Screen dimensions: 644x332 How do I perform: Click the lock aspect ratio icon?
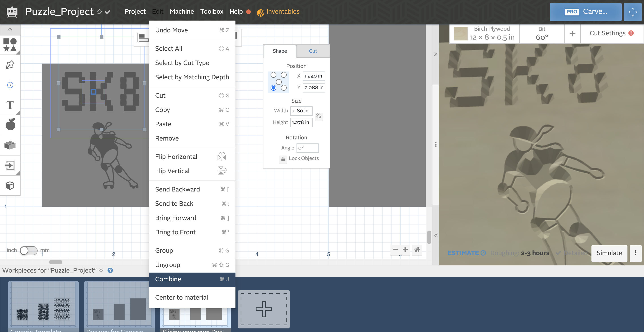click(x=319, y=116)
